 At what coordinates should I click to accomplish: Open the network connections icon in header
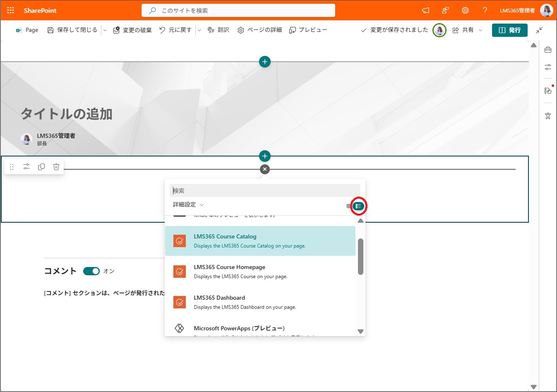pos(445,10)
